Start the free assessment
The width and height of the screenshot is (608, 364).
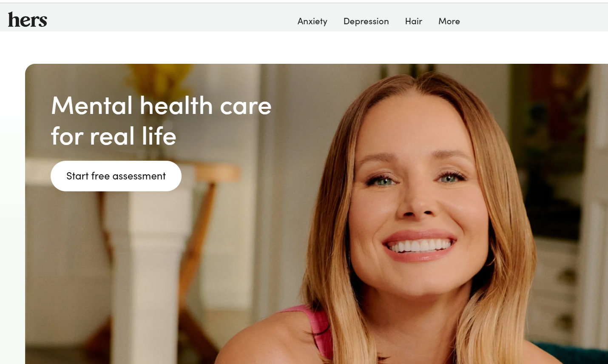tap(116, 176)
